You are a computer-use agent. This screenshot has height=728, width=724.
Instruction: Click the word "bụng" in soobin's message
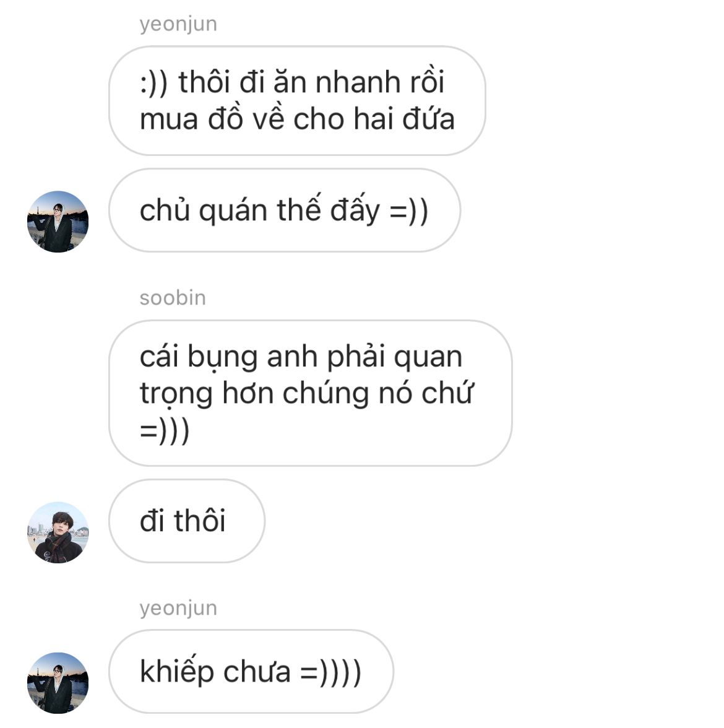[222, 358]
